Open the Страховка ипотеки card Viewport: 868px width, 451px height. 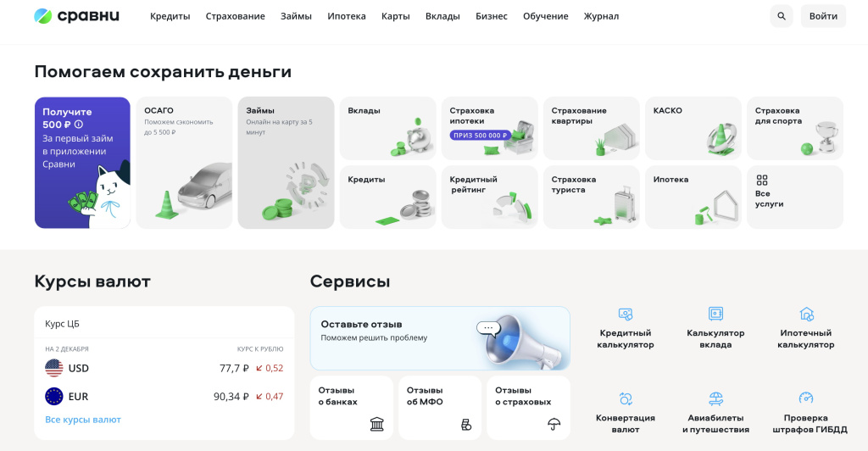pyautogui.click(x=490, y=128)
